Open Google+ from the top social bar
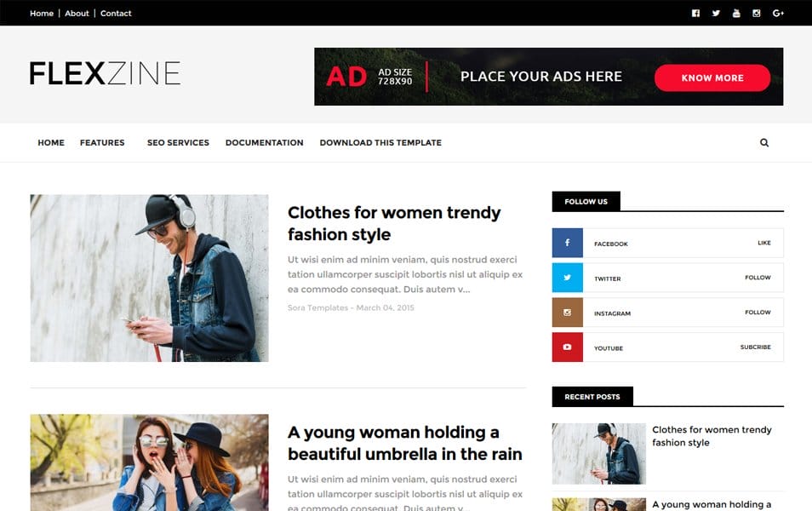The width and height of the screenshot is (812, 511). [x=777, y=13]
